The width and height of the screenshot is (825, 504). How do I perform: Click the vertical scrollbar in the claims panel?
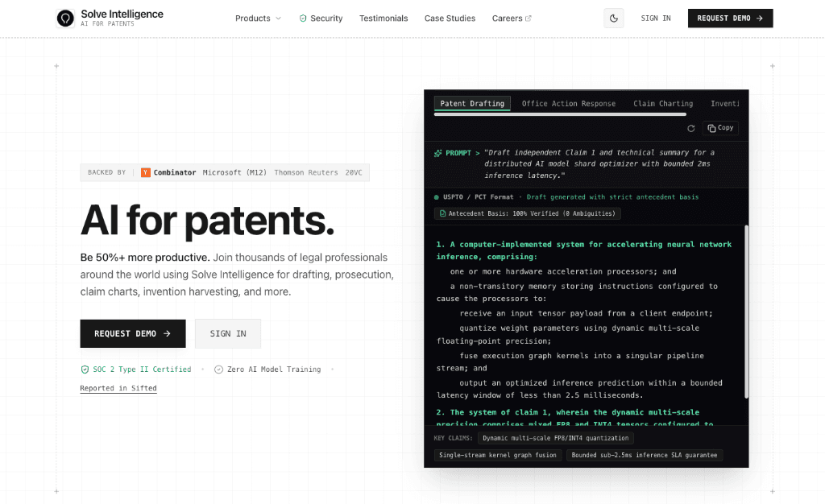click(x=746, y=311)
